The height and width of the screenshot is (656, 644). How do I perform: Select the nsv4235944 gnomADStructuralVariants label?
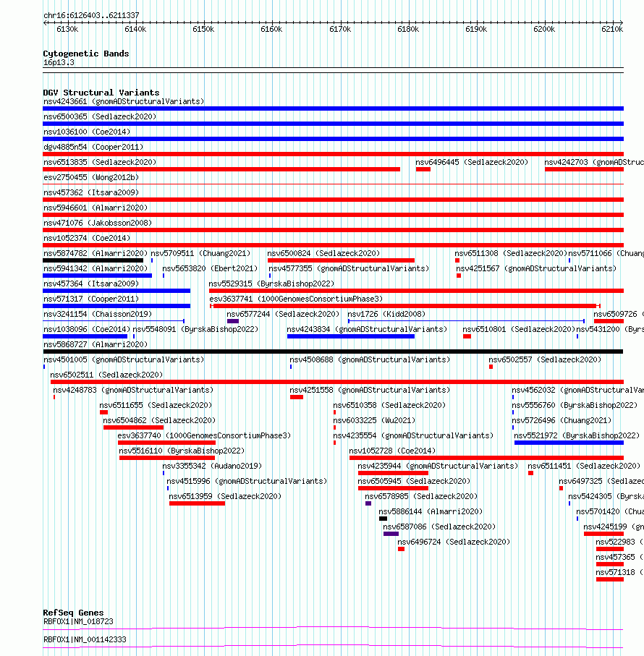point(438,466)
